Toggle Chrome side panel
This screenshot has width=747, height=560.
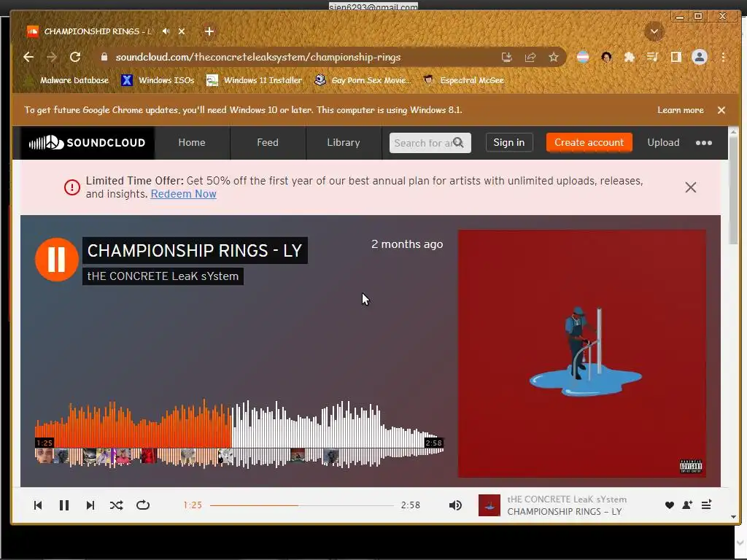coord(676,57)
